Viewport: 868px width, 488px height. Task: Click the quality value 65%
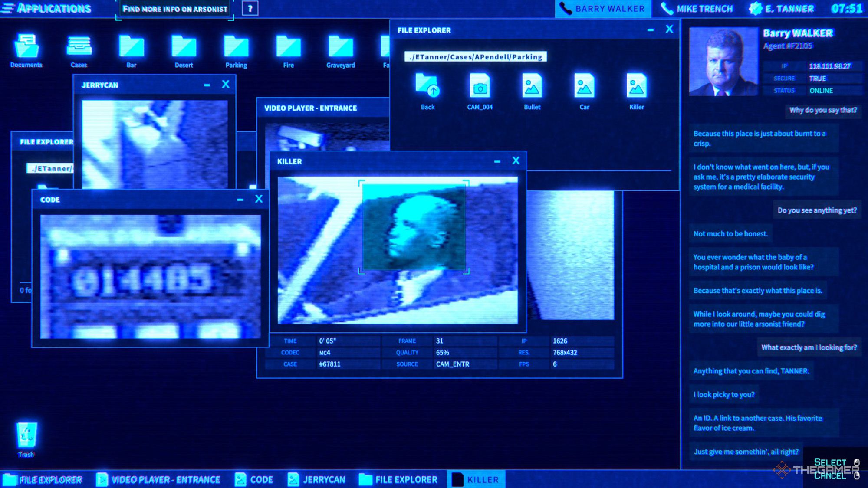click(x=443, y=353)
